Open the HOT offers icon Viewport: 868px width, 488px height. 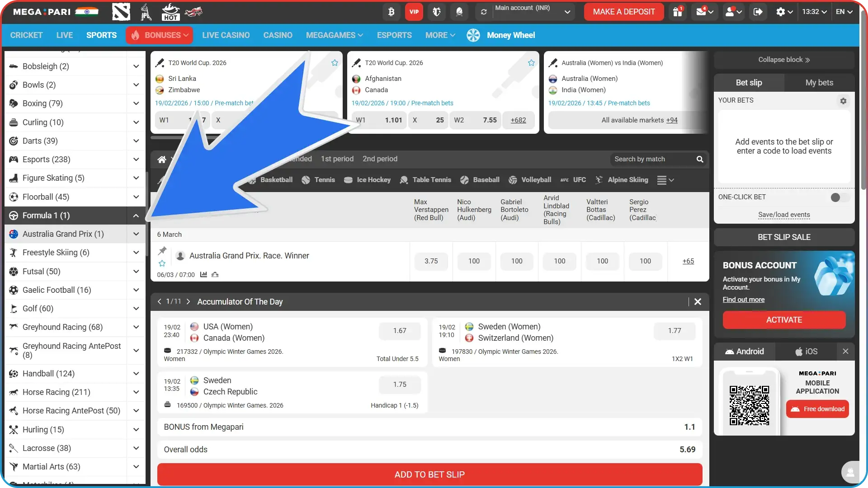pos(170,12)
